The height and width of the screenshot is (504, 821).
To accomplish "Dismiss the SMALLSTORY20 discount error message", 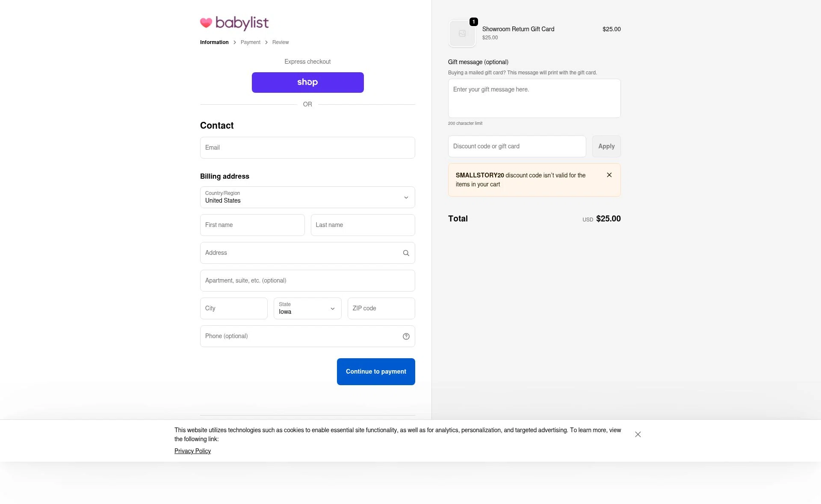I will [609, 175].
